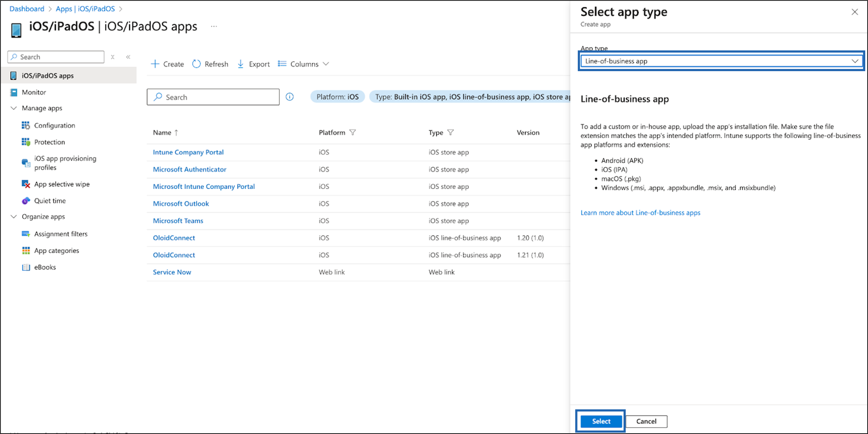Collapse the Organize apps section

[14, 216]
